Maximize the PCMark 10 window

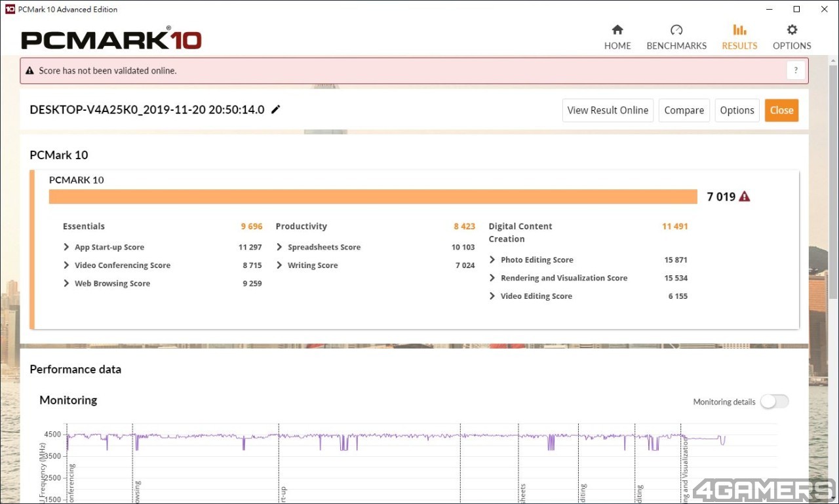[x=796, y=9]
